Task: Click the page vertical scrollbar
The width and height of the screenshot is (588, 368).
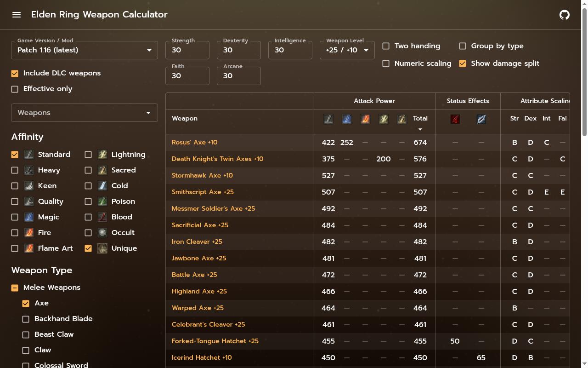Action: point(584,71)
